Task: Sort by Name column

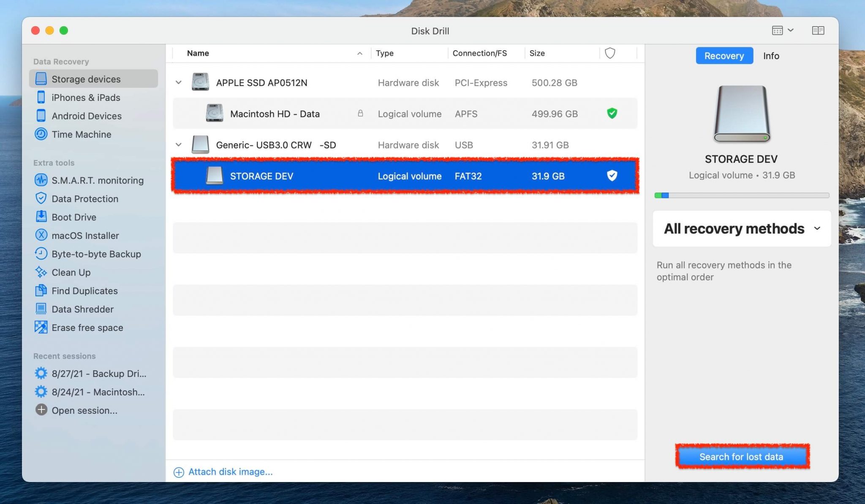Action: [272, 53]
